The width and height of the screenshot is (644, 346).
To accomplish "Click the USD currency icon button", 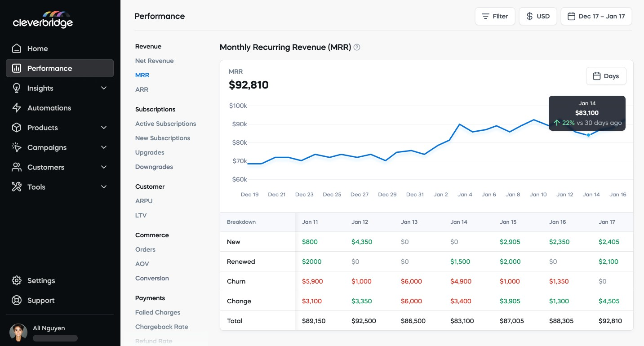I will click(529, 16).
